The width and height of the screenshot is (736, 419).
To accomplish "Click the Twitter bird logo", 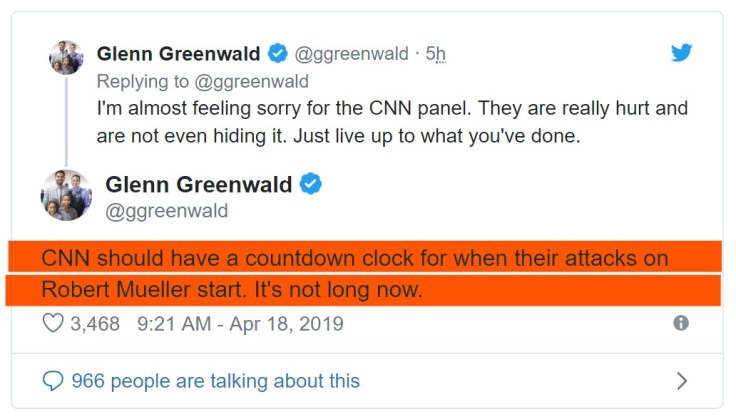I will [681, 53].
